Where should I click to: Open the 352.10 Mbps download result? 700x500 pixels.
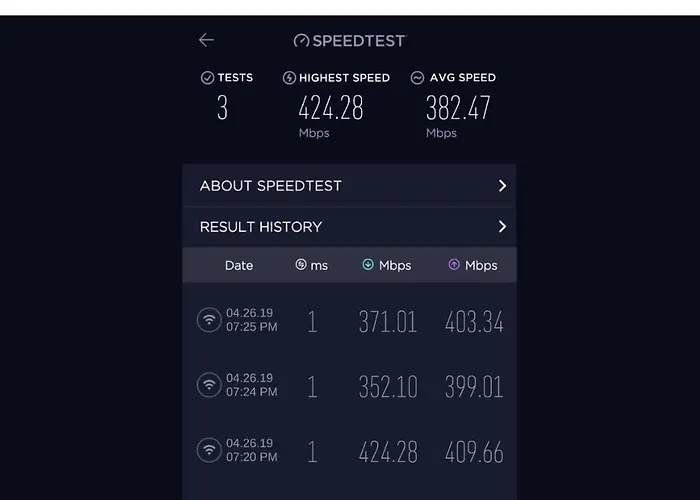coord(388,387)
